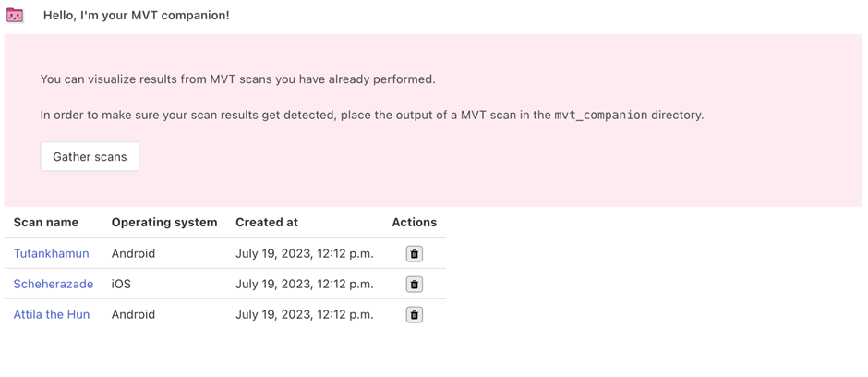Click the creation date in Tutankhamun row
This screenshot has height=377, width=868.
click(x=304, y=253)
